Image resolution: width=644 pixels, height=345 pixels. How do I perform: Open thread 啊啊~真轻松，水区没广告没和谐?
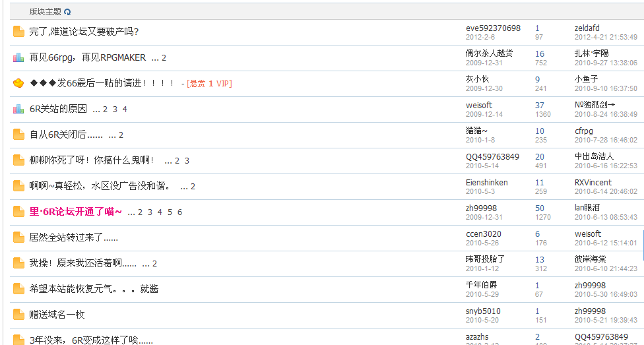(100, 186)
